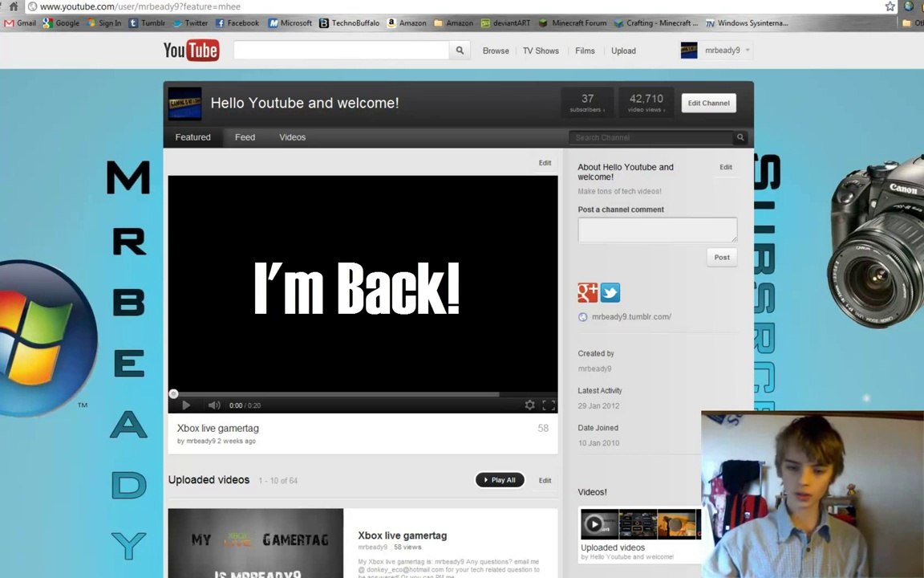Switch to the Feed tab
The height and width of the screenshot is (578, 924).
coord(245,136)
